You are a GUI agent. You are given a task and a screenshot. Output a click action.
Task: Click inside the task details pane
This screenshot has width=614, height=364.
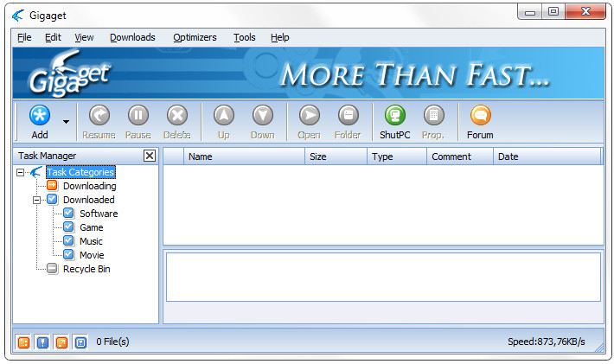(383, 277)
